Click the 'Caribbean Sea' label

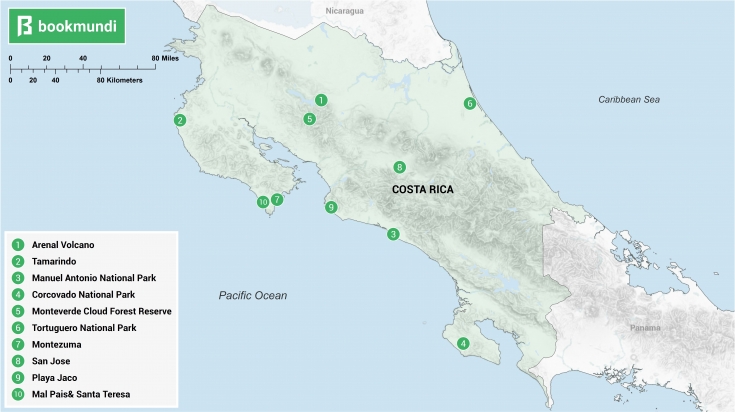click(629, 99)
